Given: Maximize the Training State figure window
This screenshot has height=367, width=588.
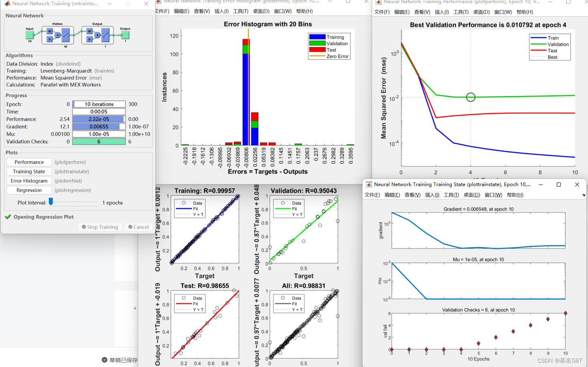Looking at the screenshot, I should (x=559, y=185).
